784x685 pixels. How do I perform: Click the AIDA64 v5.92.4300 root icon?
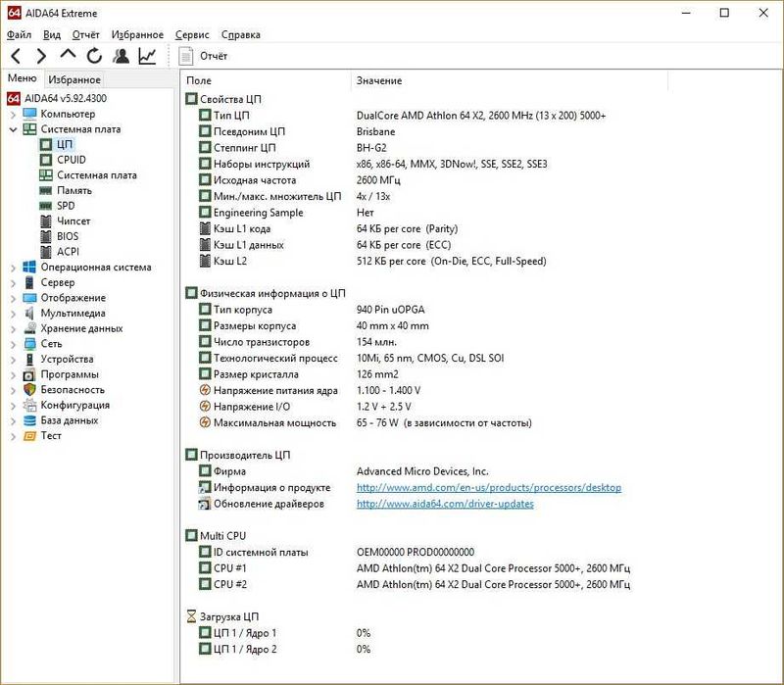14,98
